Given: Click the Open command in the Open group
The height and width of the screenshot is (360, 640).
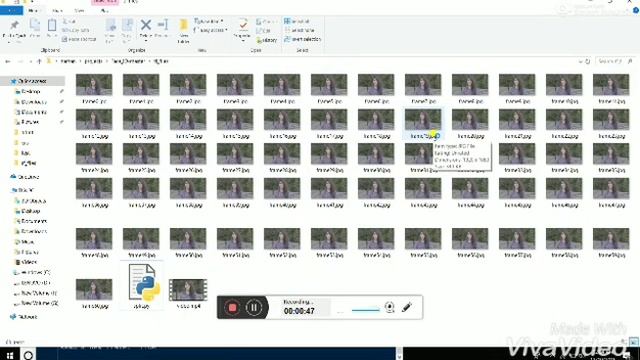Looking at the screenshot, I should pyautogui.click(x=267, y=21).
